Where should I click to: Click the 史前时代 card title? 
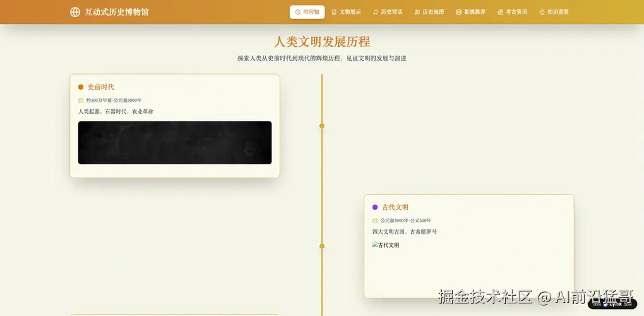(101, 87)
